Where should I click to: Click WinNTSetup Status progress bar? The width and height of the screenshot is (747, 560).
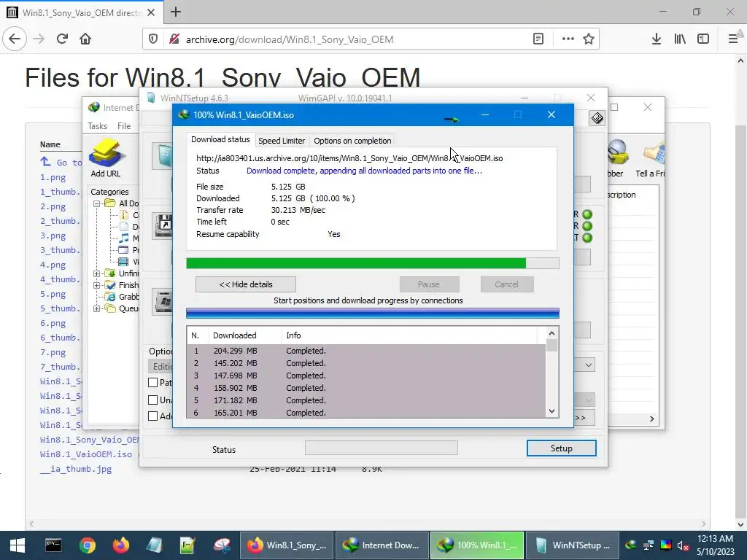click(x=381, y=448)
